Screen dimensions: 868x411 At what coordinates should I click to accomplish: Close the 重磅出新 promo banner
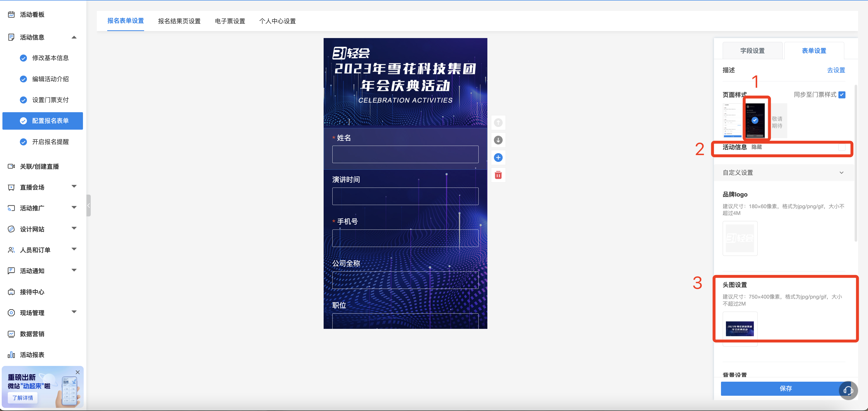click(x=77, y=372)
